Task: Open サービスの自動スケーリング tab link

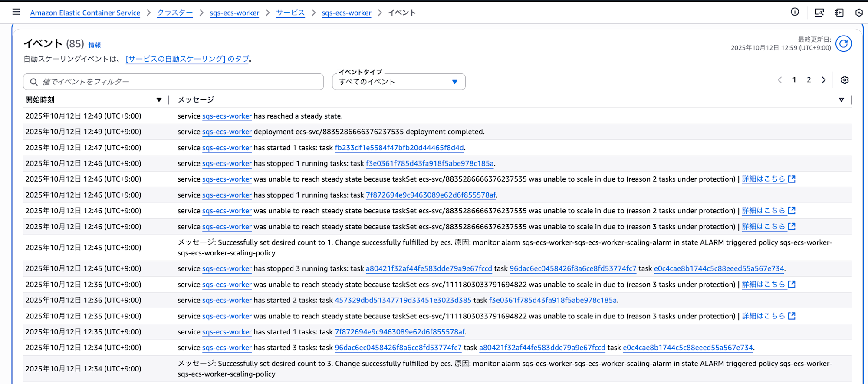Action: click(187, 59)
